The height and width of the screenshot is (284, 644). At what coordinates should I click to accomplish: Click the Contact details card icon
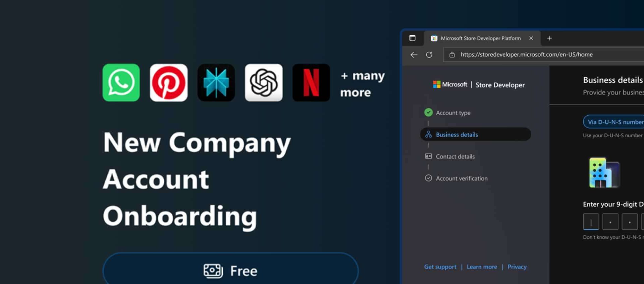(x=428, y=156)
